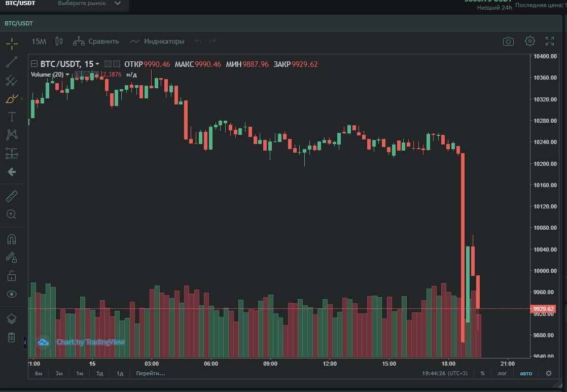Choose the brush drawing tool
This screenshot has width=567, height=392.
click(x=12, y=99)
